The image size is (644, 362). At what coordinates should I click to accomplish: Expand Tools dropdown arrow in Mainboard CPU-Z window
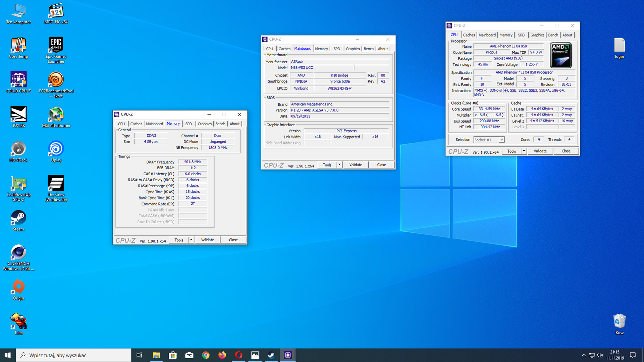click(x=339, y=165)
